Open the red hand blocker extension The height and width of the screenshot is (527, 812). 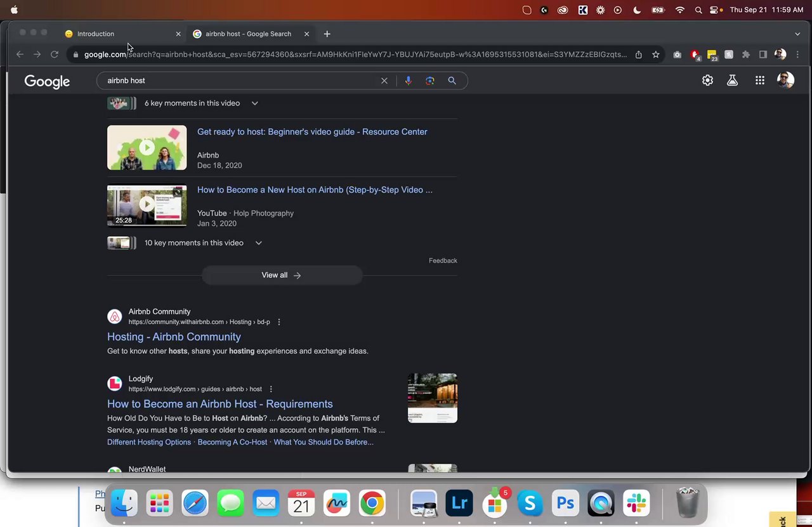coord(695,55)
